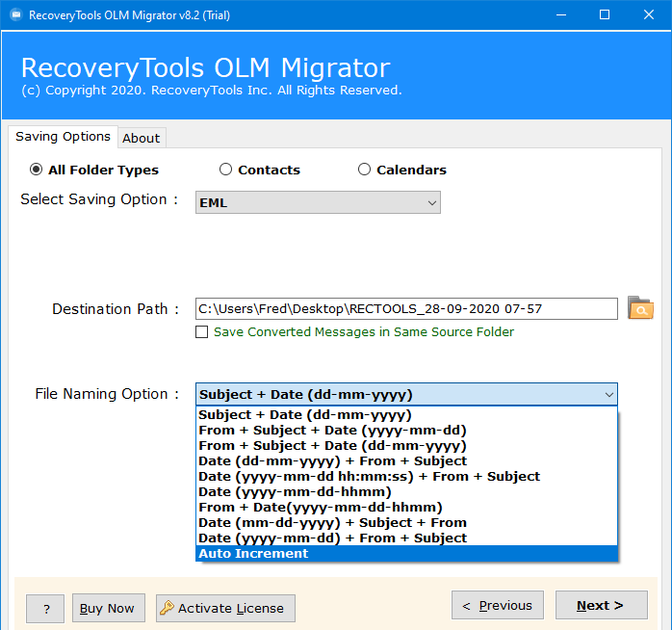Maximize the OLM Migrator window
This screenshot has width=672, height=630.
(605, 15)
